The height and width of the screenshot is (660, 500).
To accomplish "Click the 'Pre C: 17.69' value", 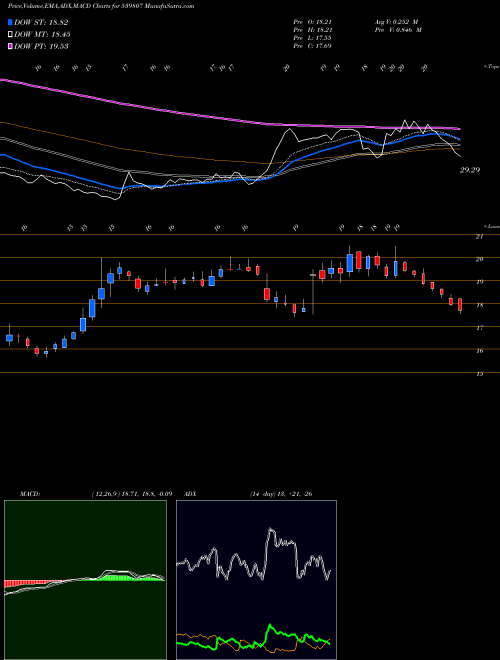I will pos(312,46).
